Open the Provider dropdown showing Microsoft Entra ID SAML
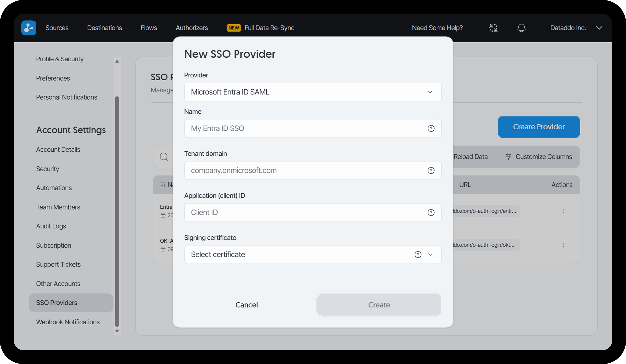 313,92
